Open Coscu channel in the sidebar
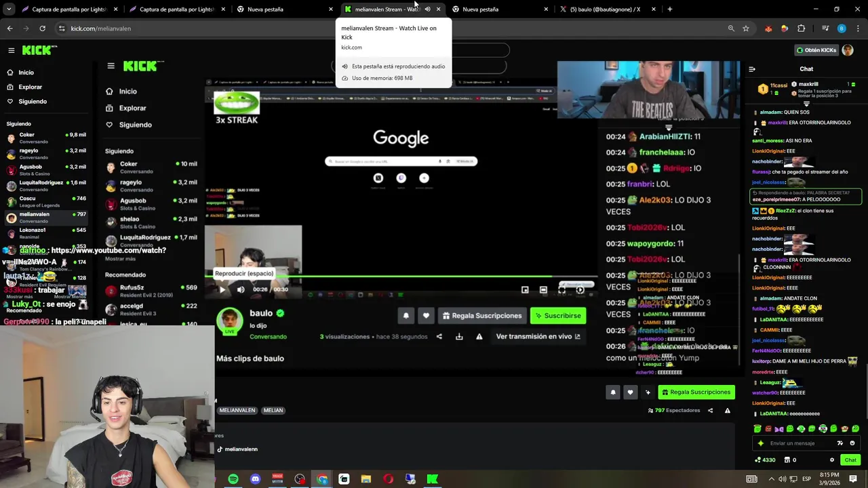 coord(45,201)
